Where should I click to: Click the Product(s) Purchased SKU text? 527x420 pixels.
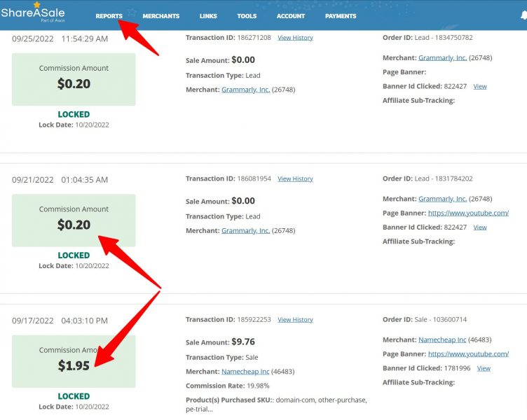tap(276, 404)
